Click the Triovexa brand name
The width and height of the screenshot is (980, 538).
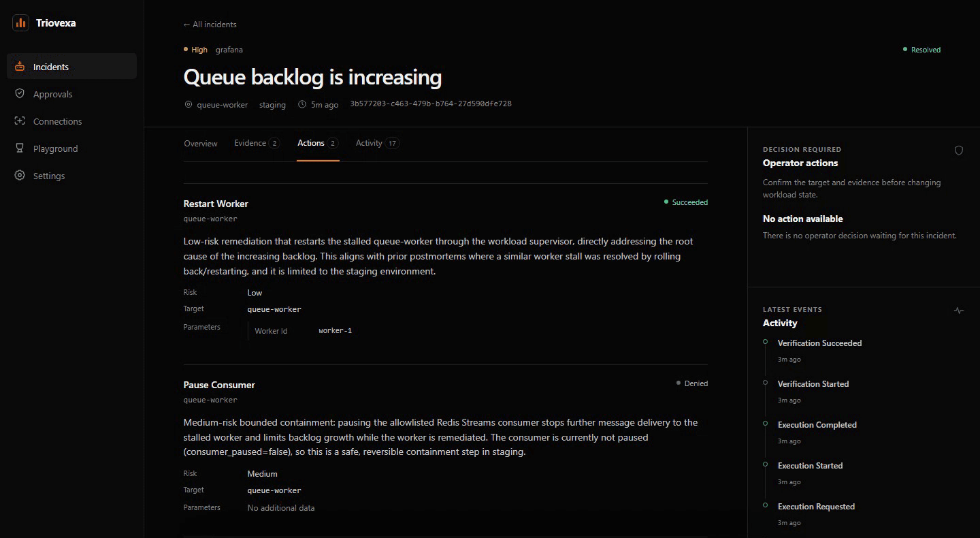56,23
